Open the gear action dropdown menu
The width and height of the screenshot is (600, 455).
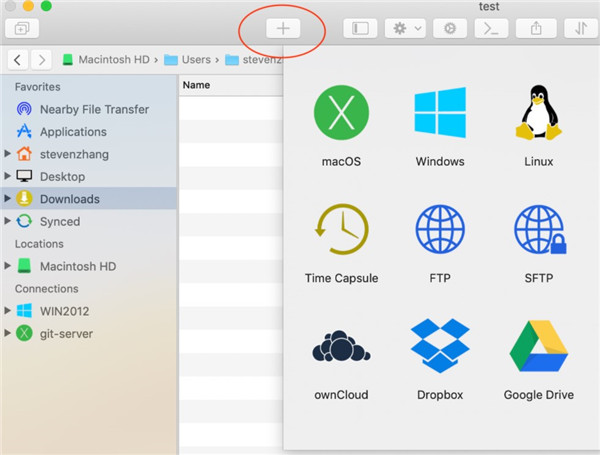(x=406, y=29)
